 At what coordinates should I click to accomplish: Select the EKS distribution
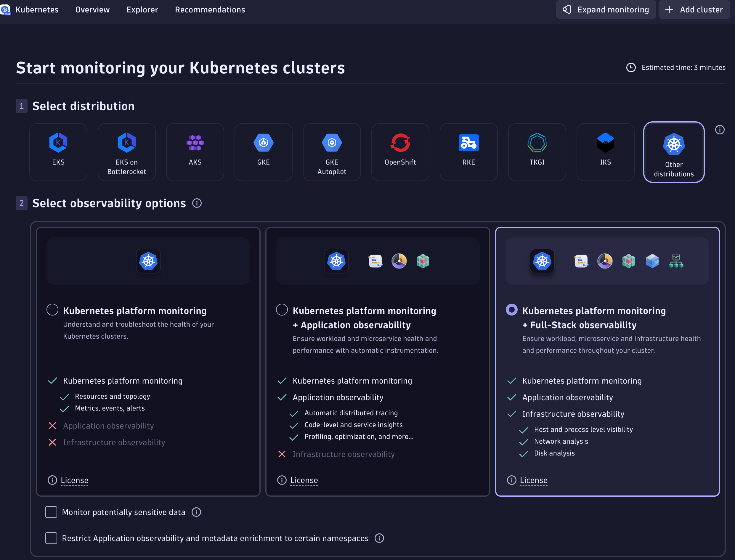58,152
